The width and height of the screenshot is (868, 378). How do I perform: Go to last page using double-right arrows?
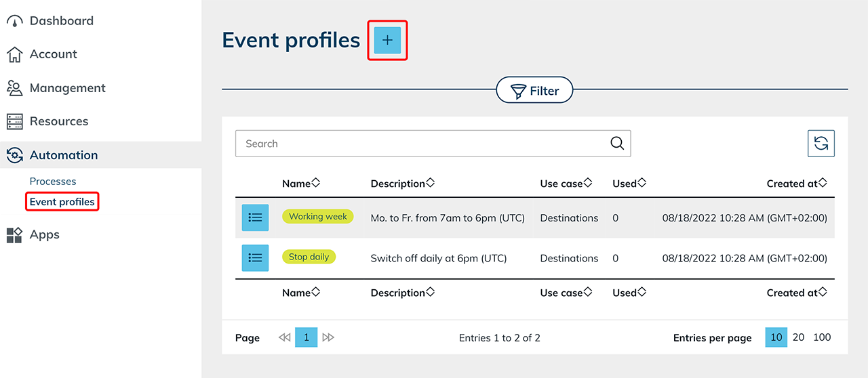tap(328, 337)
